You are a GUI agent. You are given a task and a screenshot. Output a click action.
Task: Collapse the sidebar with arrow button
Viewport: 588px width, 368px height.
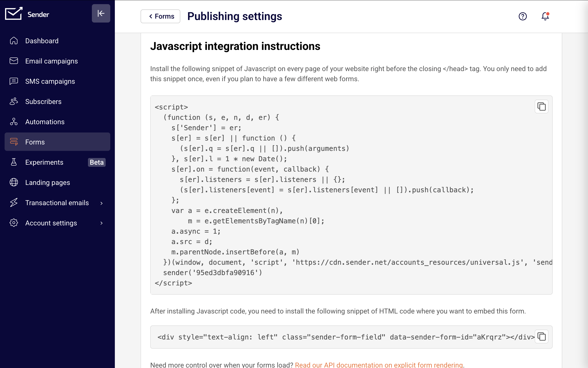(x=101, y=13)
